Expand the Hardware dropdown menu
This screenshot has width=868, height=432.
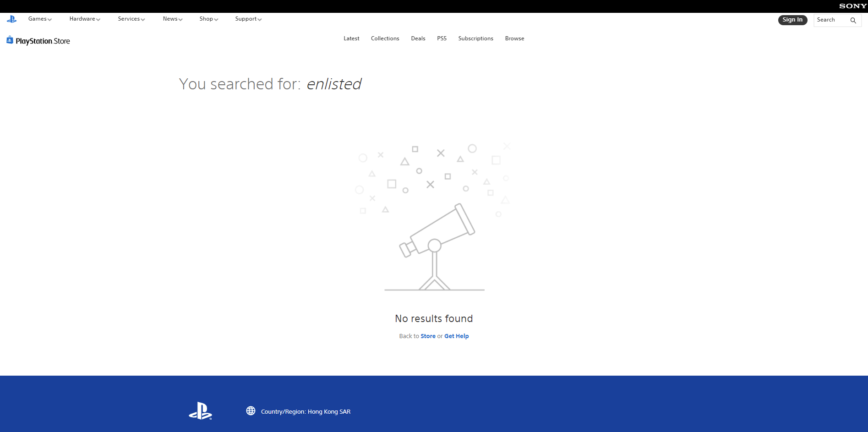(85, 19)
